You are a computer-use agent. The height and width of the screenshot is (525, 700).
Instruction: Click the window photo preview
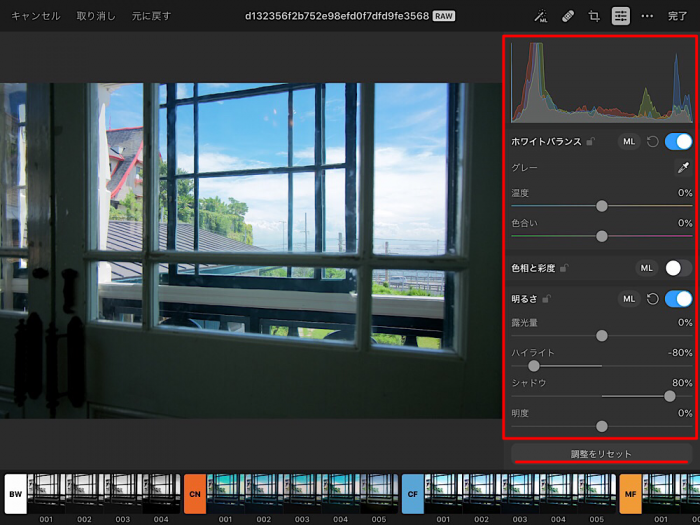251,250
